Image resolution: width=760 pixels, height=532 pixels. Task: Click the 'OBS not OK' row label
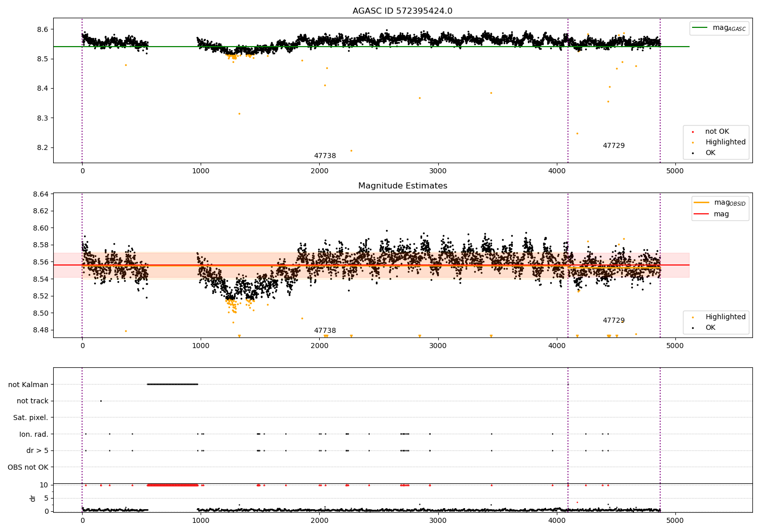[28, 467]
